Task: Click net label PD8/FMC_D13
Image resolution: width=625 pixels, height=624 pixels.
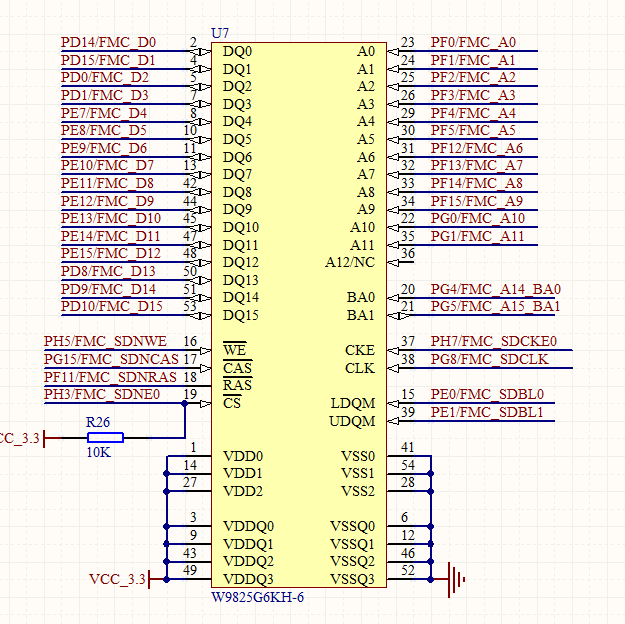Action: click(x=108, y=272)
